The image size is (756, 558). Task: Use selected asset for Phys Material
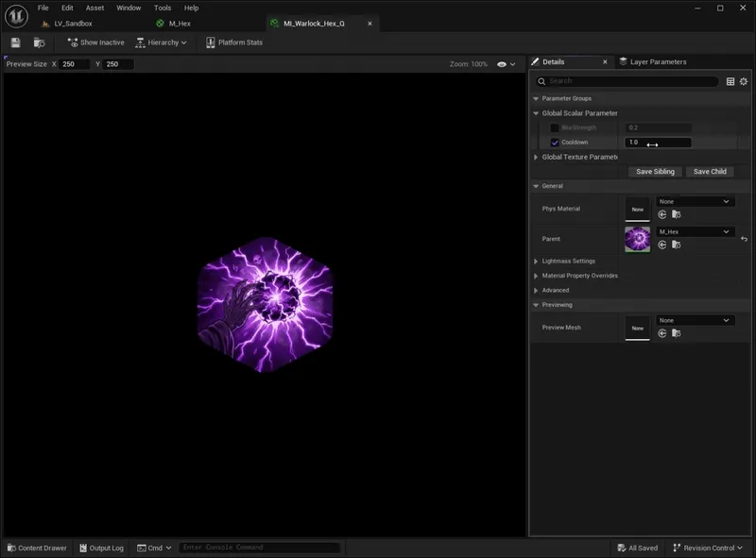coord(662,214)
